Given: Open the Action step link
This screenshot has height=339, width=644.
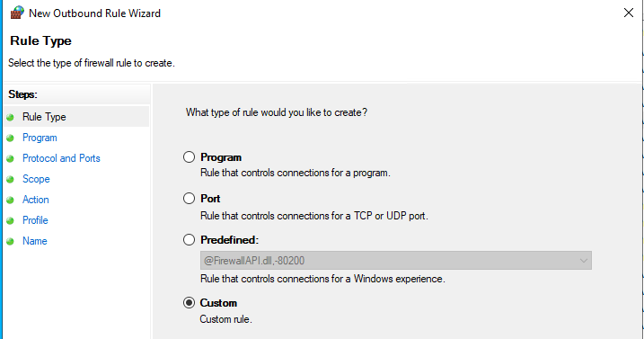Looking at the screenshot, I should click(36, 200).
